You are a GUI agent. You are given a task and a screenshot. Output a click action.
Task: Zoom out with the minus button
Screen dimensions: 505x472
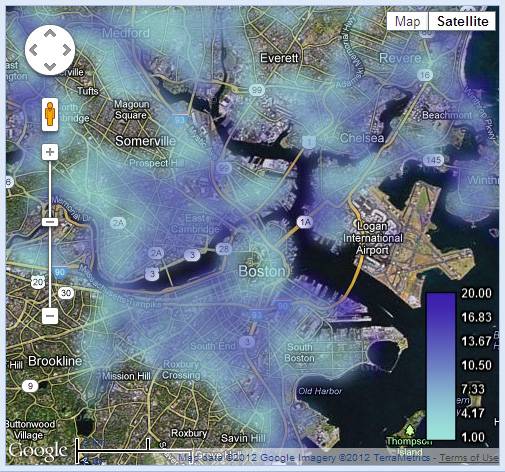(x=50, y=315)
